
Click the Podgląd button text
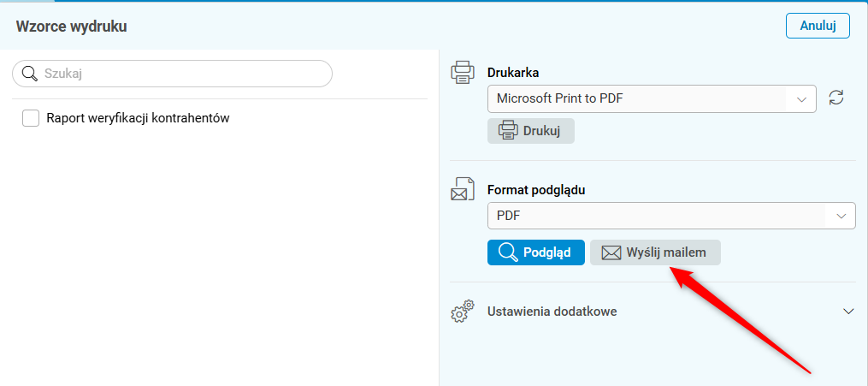(x=546, y=252)
